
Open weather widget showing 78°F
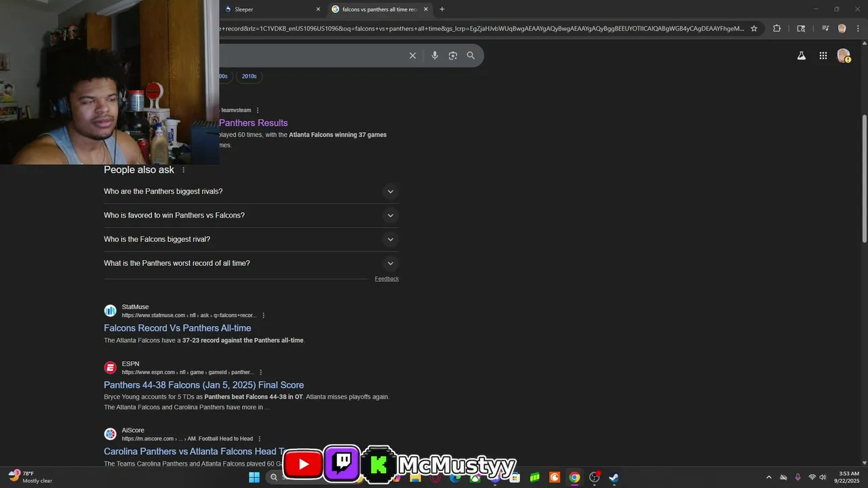[31, 477]
